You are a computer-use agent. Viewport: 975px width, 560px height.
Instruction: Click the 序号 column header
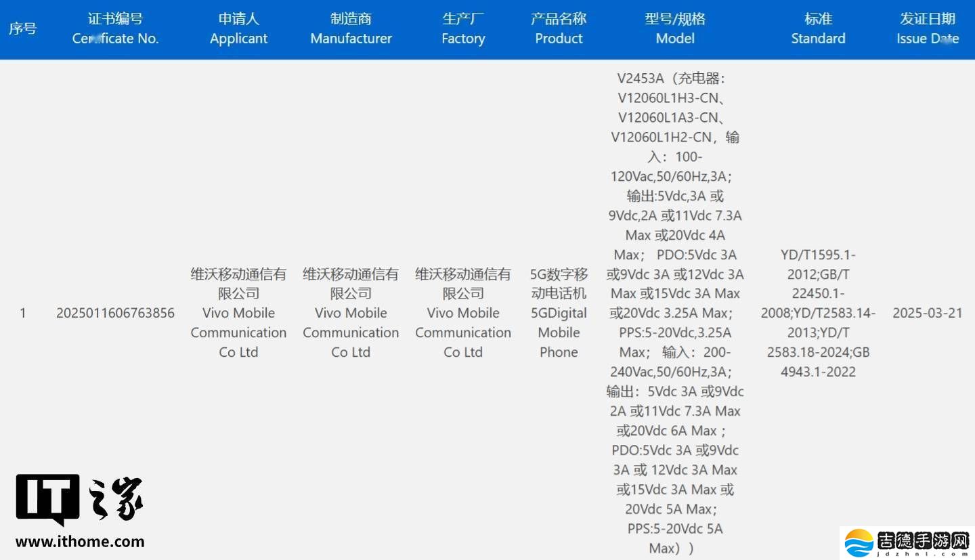tap(22, 28)
